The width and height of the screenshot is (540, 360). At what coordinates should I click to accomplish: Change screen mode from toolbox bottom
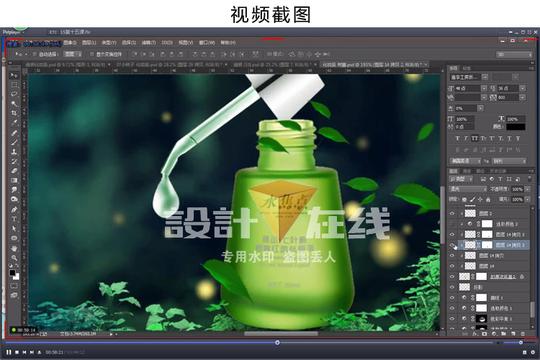pyautogui.click(x=14, y=295)
